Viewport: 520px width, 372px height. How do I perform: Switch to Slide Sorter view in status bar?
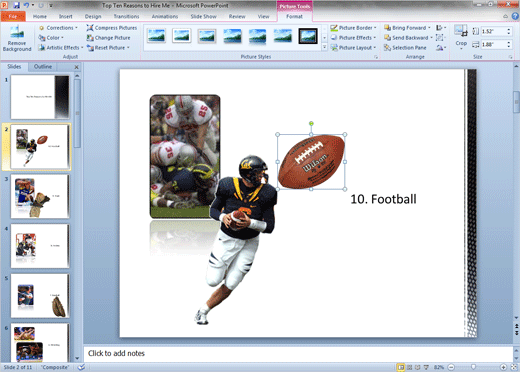click(409, 367)
